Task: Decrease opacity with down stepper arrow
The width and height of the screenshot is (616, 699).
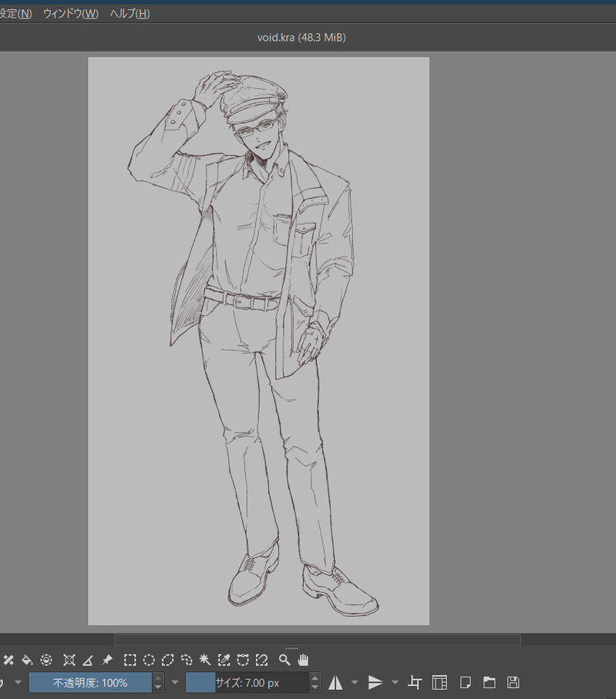Action: tap(158, 687)
